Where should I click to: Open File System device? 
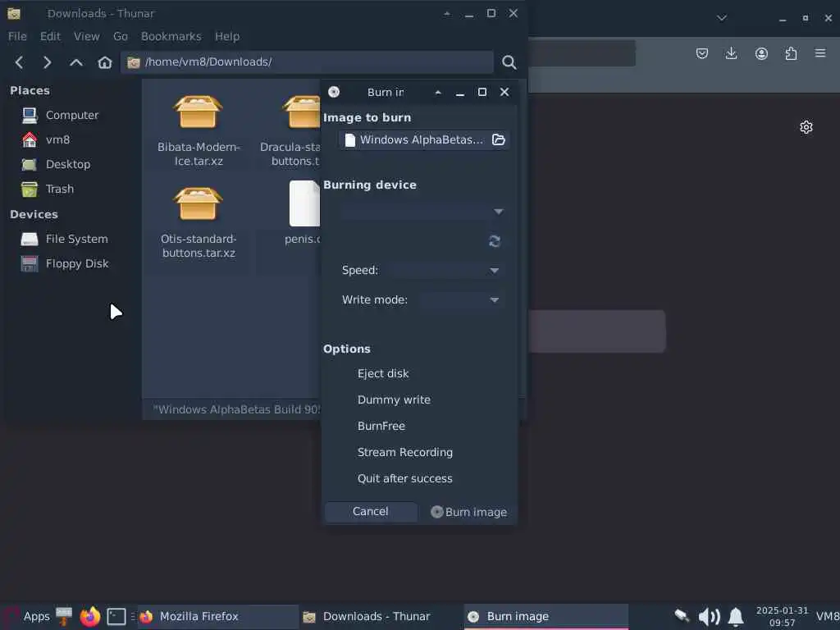pyautogui.click(x=76, y=239)
